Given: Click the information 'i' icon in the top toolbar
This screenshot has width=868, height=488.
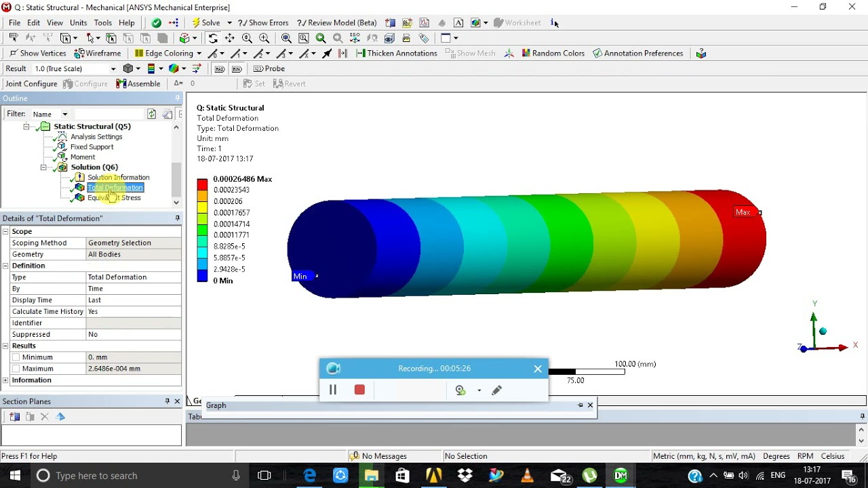Looking at the screenshot, I should [554, 22].
